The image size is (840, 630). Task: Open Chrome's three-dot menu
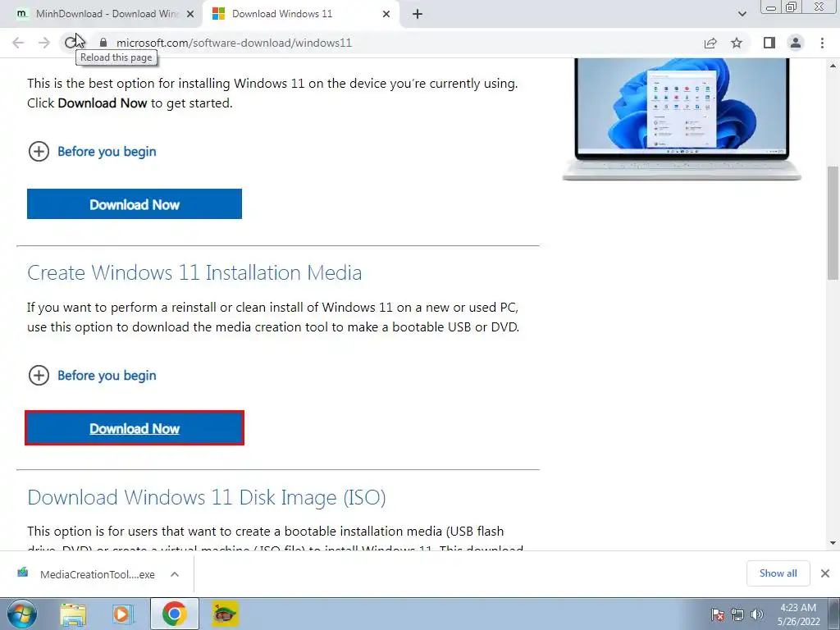click(x=822, y=43)
